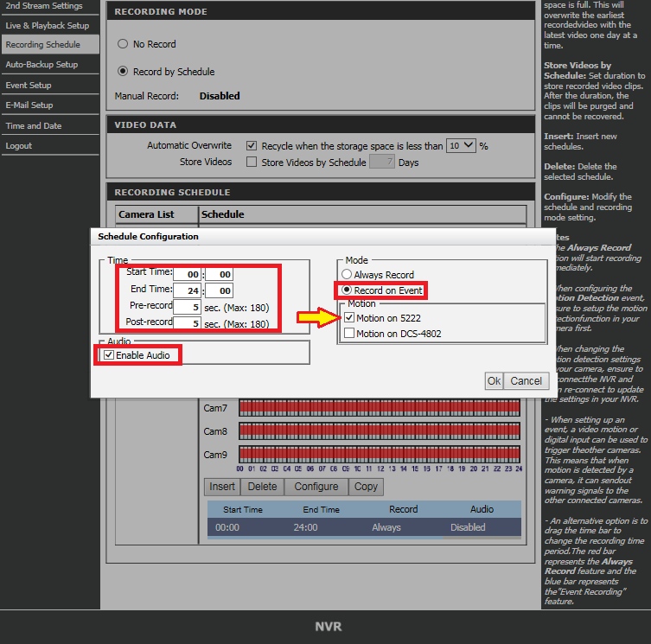Select the Record on Event radio button
This screenshot has width=651, height=644.
[348, 290]
